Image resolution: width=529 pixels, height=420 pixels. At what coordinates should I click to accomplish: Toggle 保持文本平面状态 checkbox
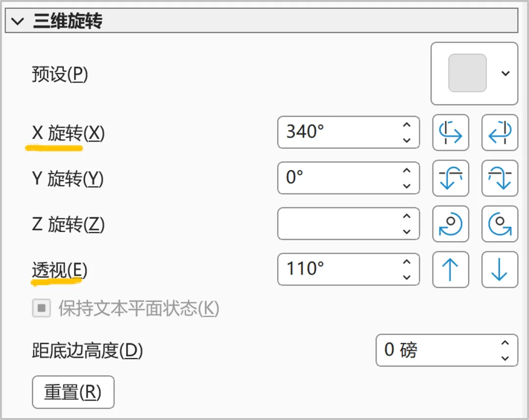click(x=42, y=308)
